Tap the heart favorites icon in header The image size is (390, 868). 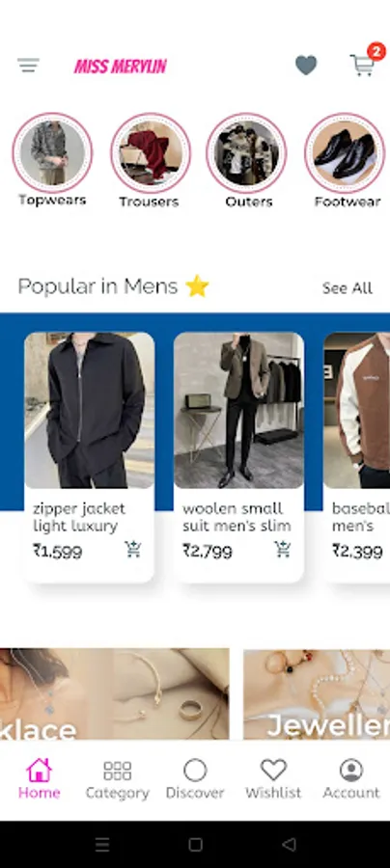pyautogui.click(x=306, y=66)
